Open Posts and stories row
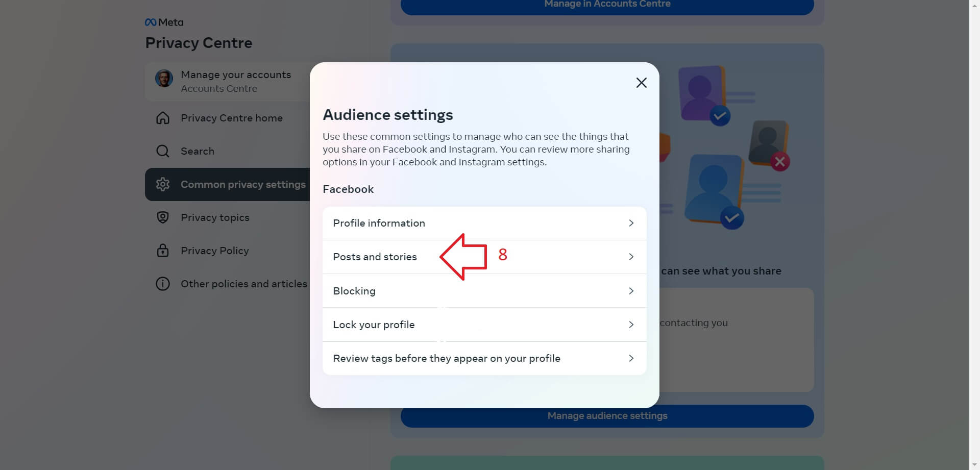980x470 pixels. (484, 257)
